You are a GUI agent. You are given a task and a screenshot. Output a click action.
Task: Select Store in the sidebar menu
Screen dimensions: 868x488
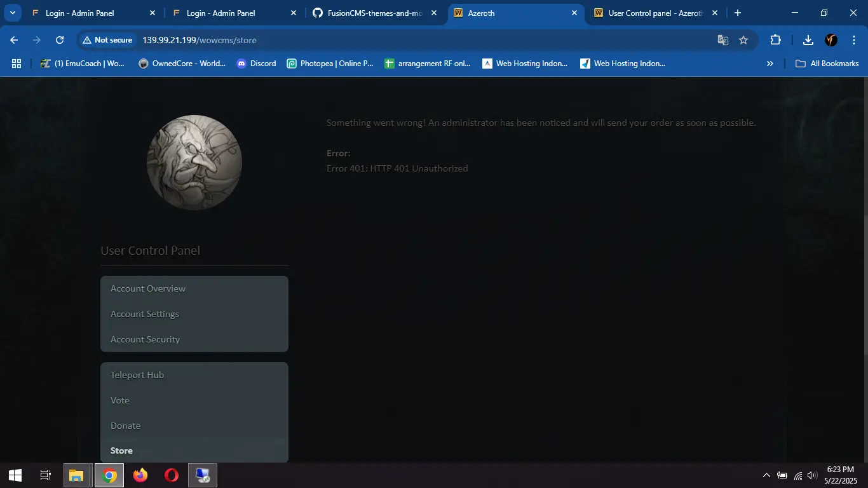[x=194, y=451]
